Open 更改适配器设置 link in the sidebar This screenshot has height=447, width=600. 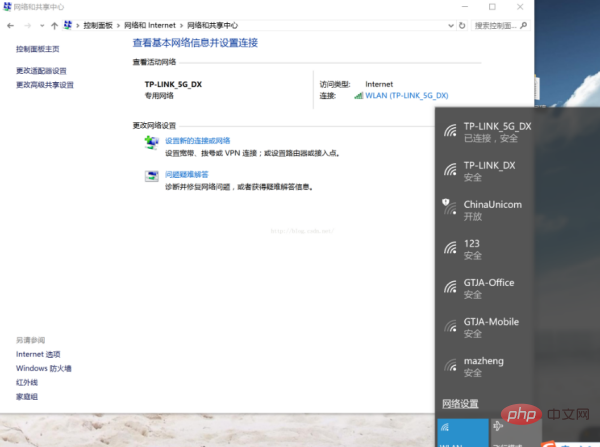coord(41,71)
